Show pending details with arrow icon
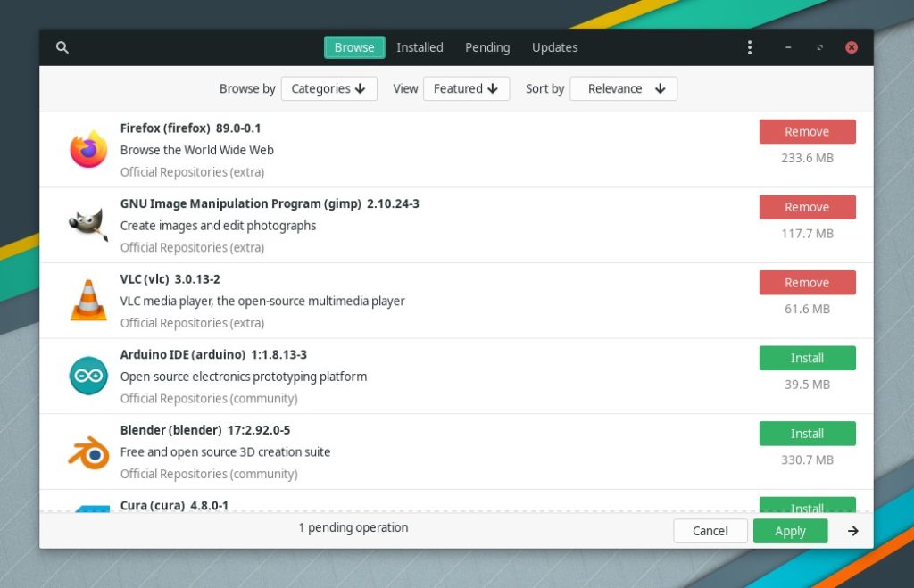914x588 pixels. [x=852, y=531]
